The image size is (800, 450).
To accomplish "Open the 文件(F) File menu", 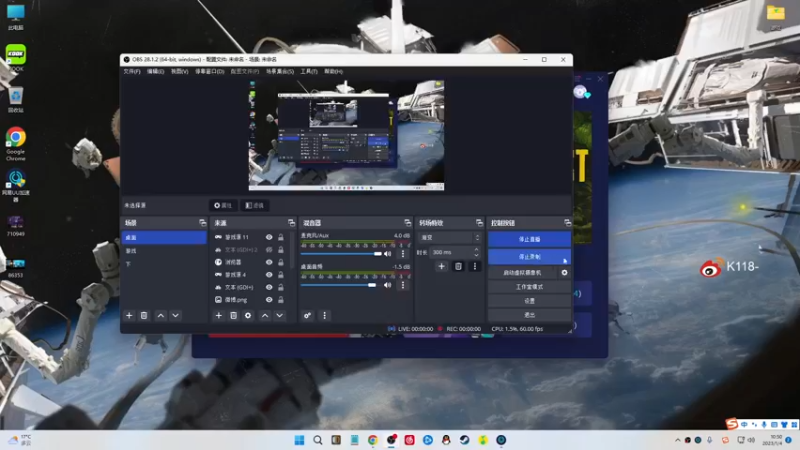I will pyautogui.click(x=132, y=71).
